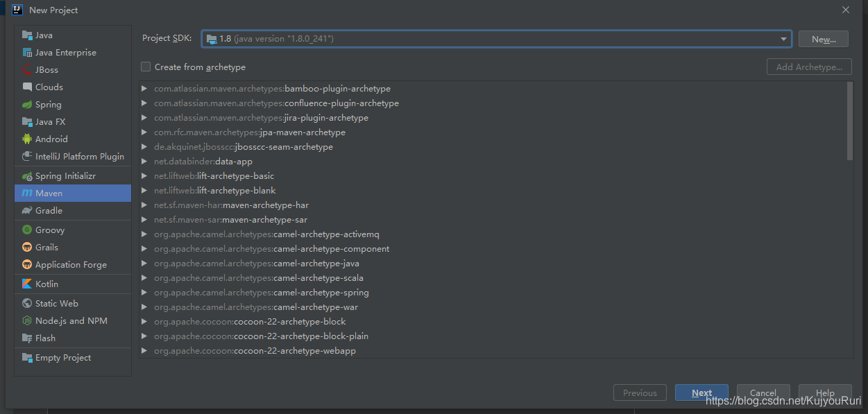Click the Clouds icon

[x=27, y=87]
